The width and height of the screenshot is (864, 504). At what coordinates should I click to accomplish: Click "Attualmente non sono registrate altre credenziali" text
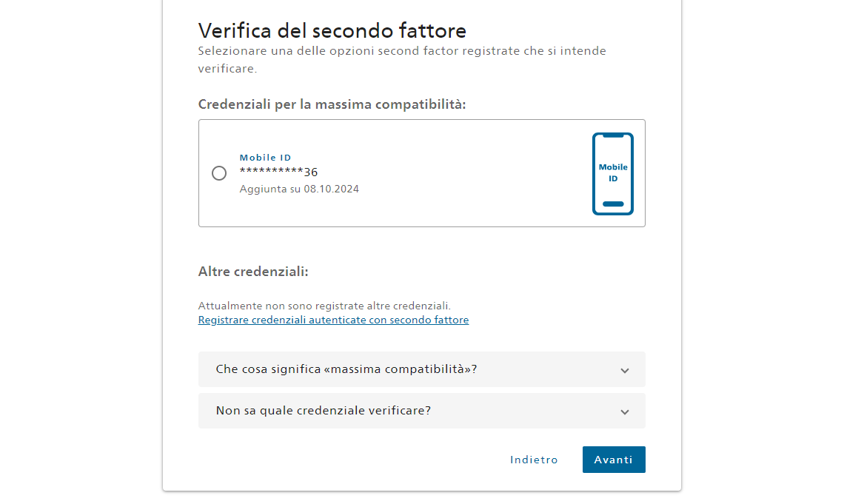point(324,306)
